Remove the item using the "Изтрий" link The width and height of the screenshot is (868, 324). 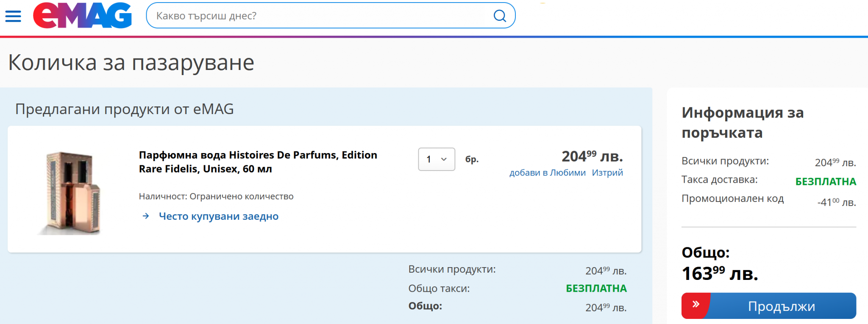[x=607, y=173]
